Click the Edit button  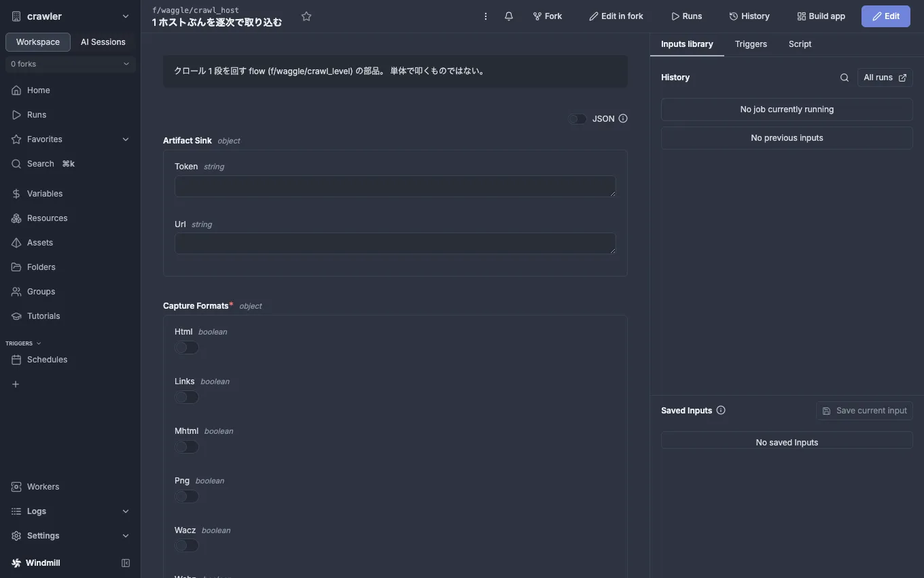[x=886, y=16]
